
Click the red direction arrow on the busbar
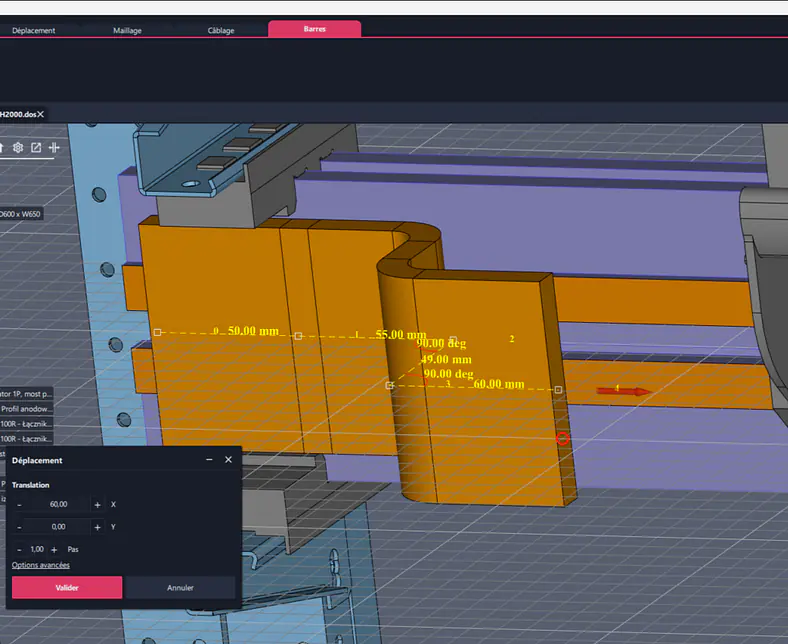(624, 391)
